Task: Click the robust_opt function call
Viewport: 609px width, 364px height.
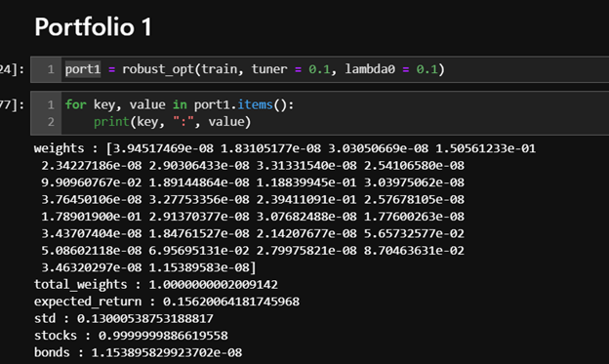Action: (x=283, y=69)
